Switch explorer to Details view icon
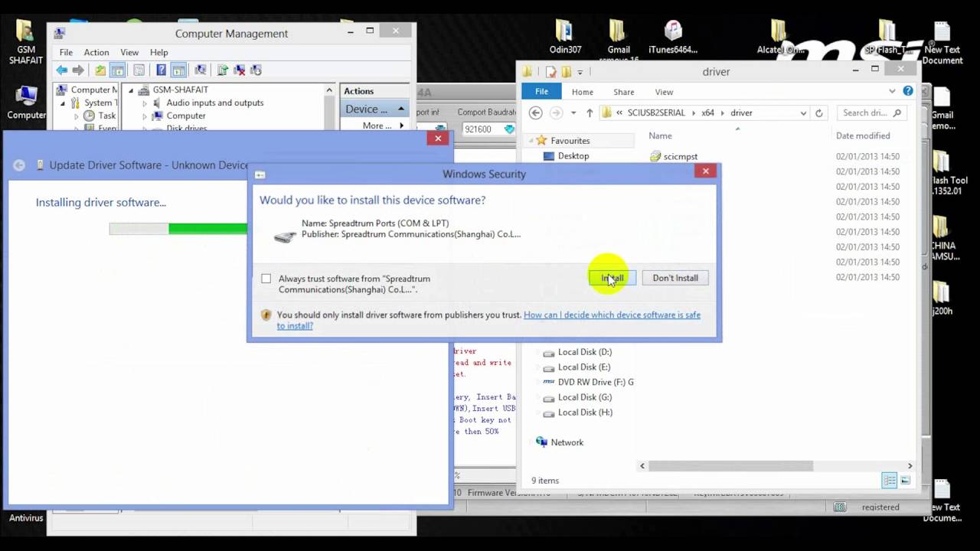The height and width of the screenshot is (551, 980). tap(890, 481)
